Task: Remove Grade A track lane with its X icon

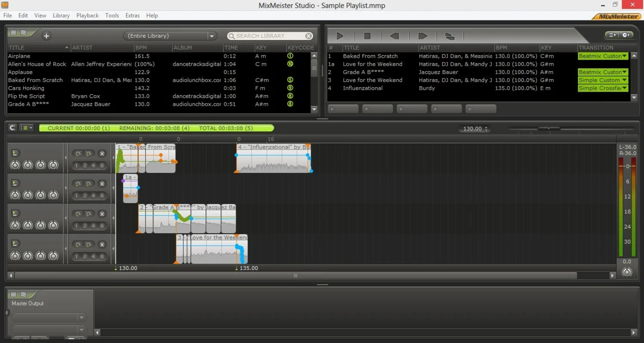Action: pyautogui.click(x=102, y=214)
